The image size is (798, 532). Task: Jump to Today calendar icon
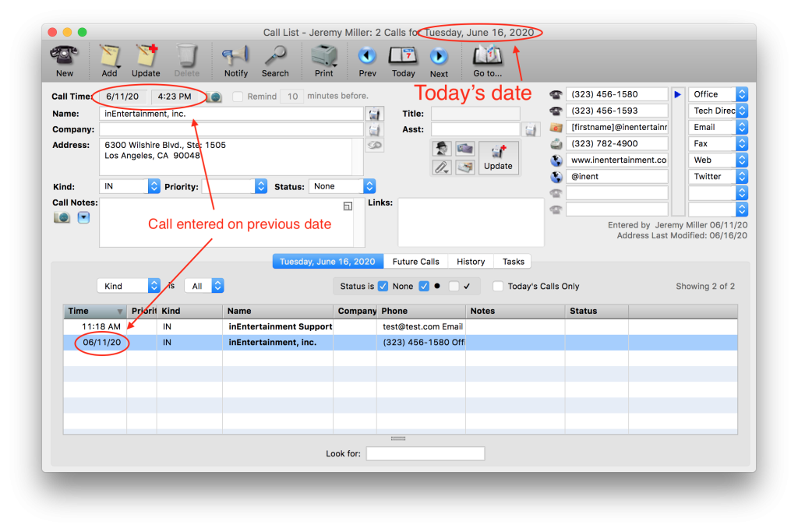point(403,56)
